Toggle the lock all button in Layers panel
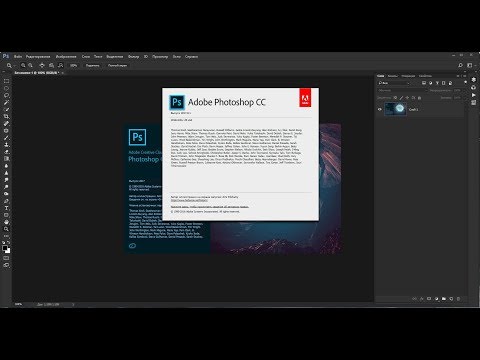480x360 pixels. pyautogui.click(x=419, y=98)
